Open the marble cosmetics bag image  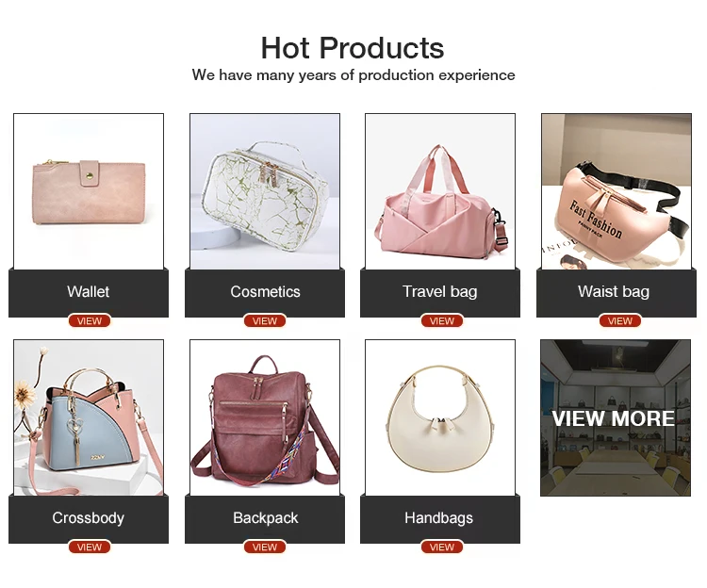[265, 191]
